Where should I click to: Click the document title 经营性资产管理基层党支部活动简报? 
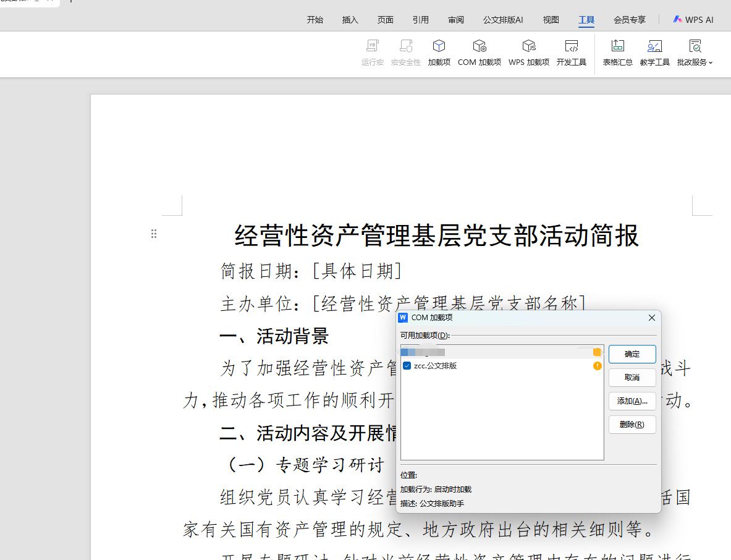[x=436, y=235]
